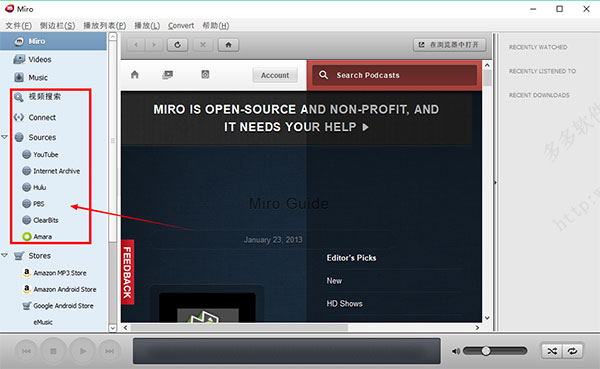Screen dimensions: 600x369
Task: Skip to next track
Action: coord(109,351)
